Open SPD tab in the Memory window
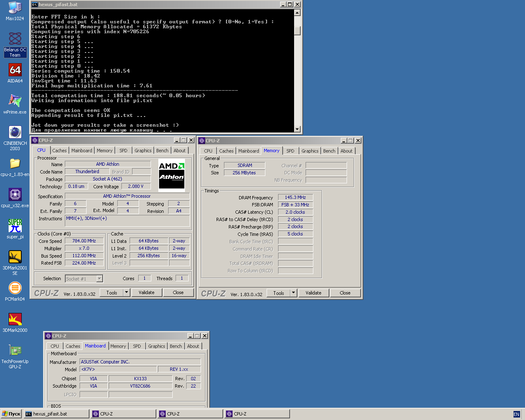 tap(290, 151)
